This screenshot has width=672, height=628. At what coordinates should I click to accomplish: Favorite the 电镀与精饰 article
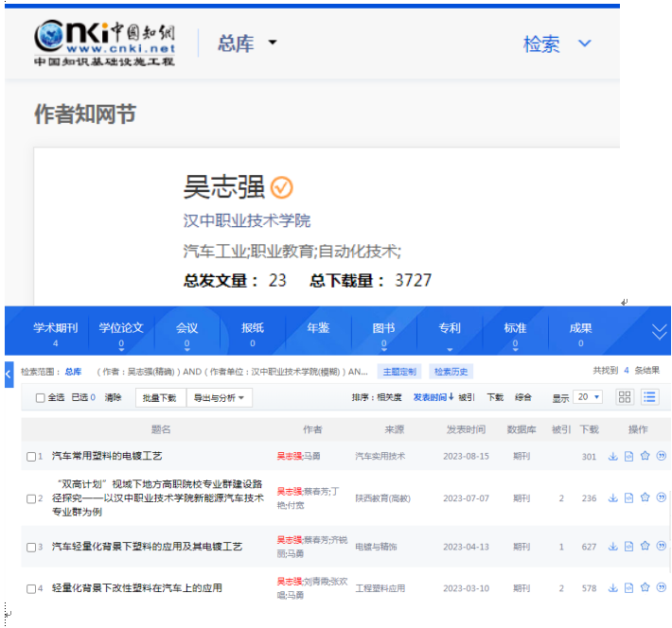click(645, 546)
